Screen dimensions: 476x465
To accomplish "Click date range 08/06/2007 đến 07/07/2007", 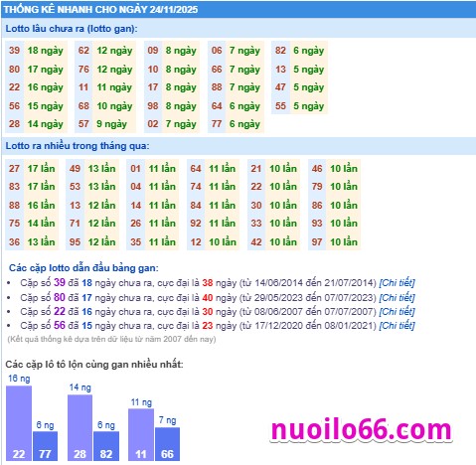I will [x=314, y=312].
